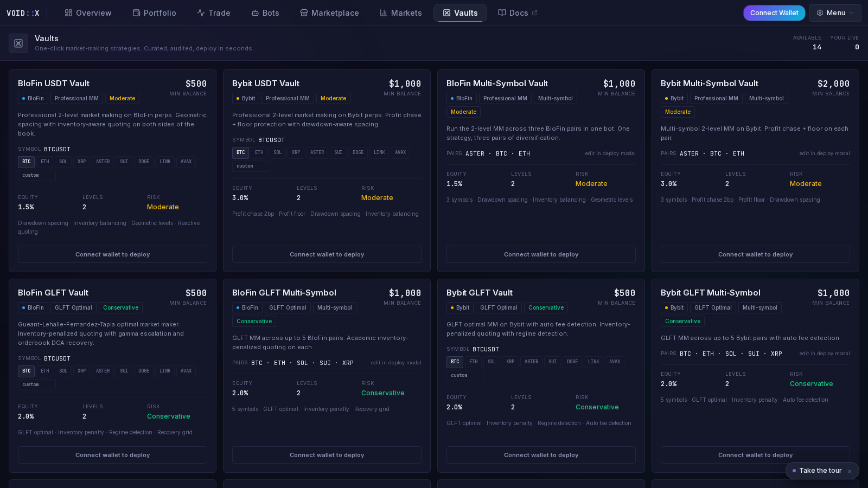
Task: Click edit in deploy modal on BloFin Multi-Symbol Vault
Action: (610, 153)
